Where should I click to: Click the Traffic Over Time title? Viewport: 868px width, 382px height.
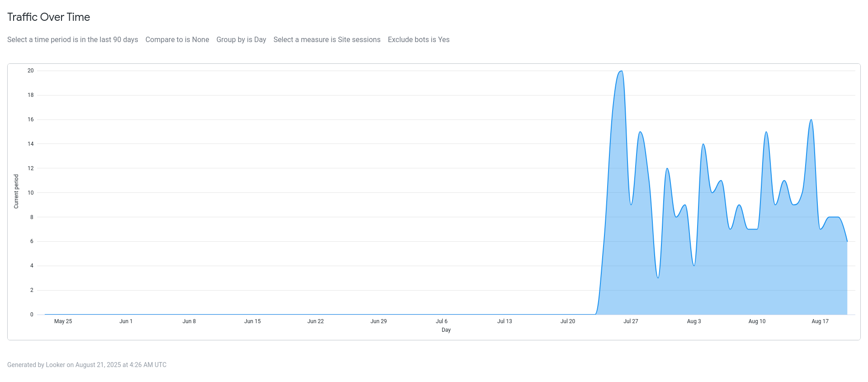(49, 17)
